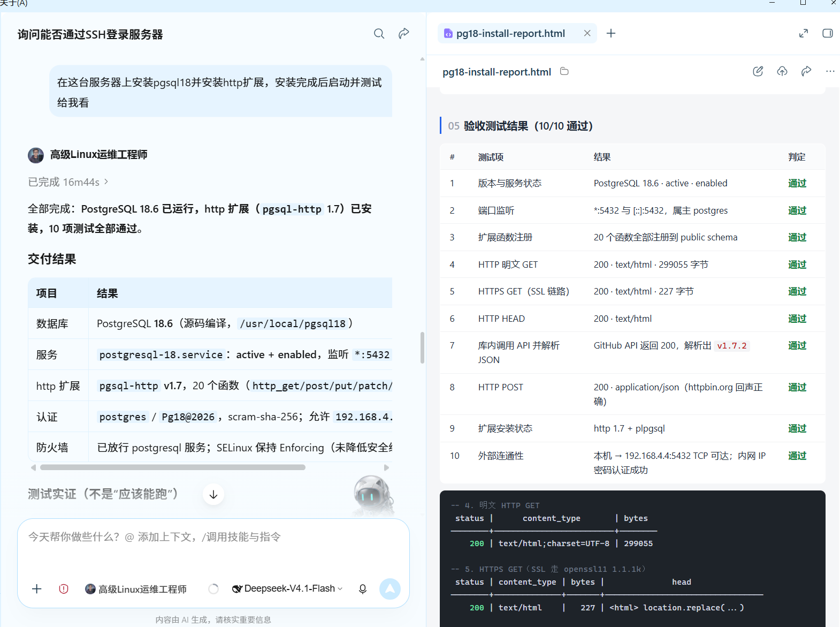
Task: Click 通过 in the 外部连通性 row
Action: point(797,456)
